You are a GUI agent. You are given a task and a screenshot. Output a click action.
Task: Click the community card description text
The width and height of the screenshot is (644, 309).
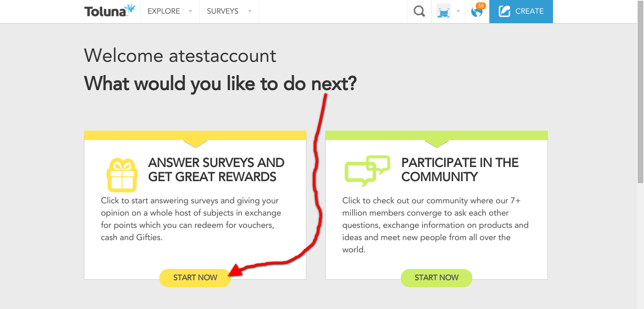435,225
